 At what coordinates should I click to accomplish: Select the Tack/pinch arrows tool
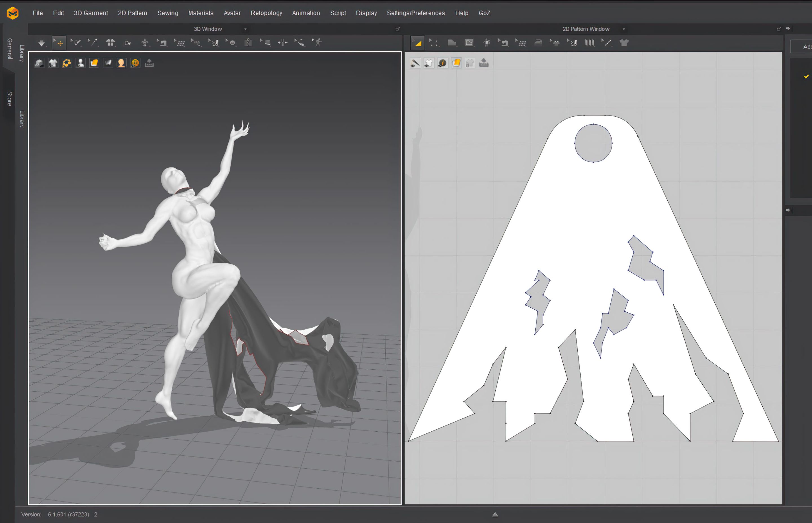pos(283,43)
